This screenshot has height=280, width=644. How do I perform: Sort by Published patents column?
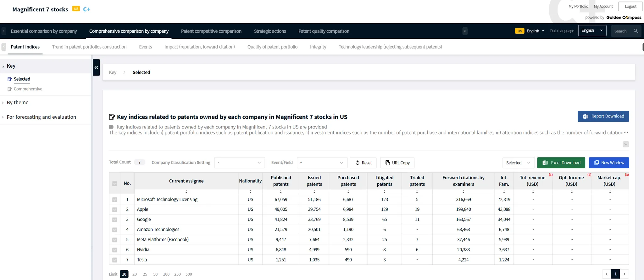point(281,191)
